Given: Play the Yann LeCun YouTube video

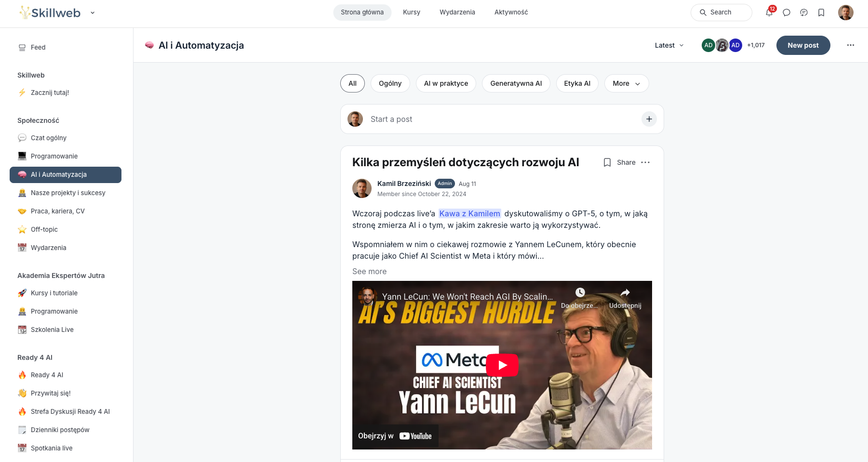Looking at the screenshot, I should [x=502, y=365].
